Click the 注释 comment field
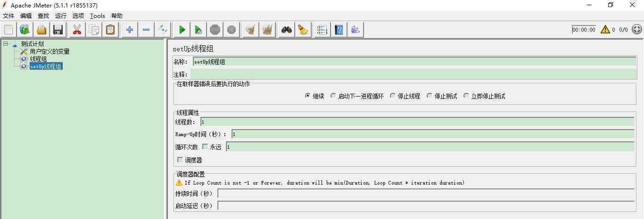 point(413,74)
